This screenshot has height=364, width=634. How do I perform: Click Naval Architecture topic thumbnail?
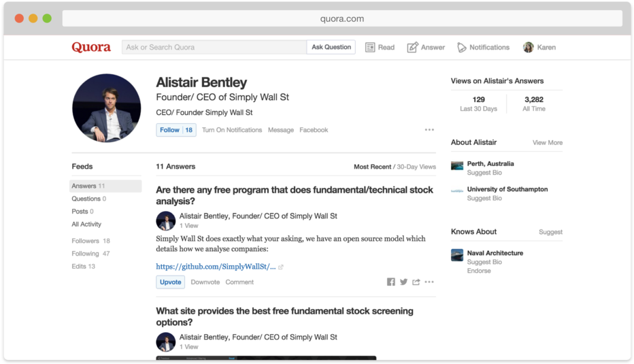pyautogui.click(x=457, y=255)
